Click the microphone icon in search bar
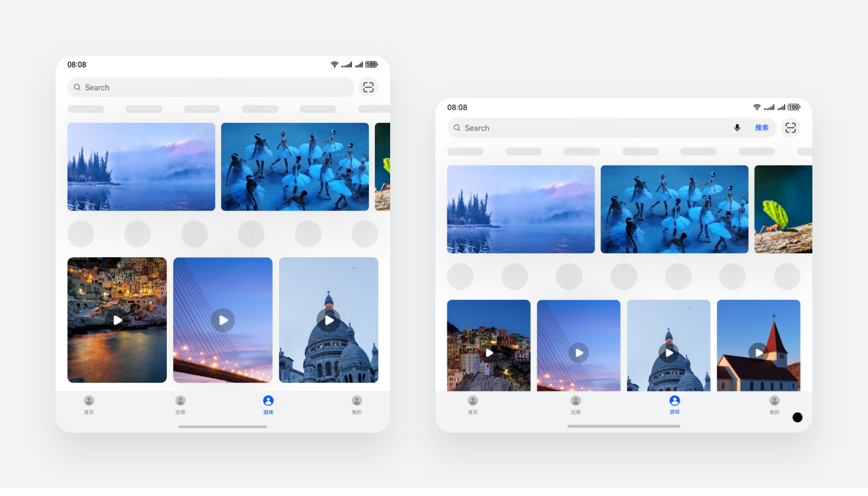 737,128
